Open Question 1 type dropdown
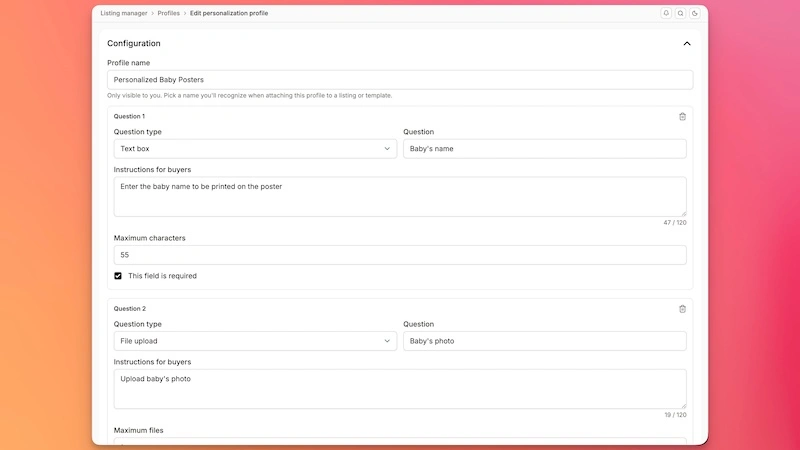The width and height of the screenshot is (800, 450). pos(255,148)
